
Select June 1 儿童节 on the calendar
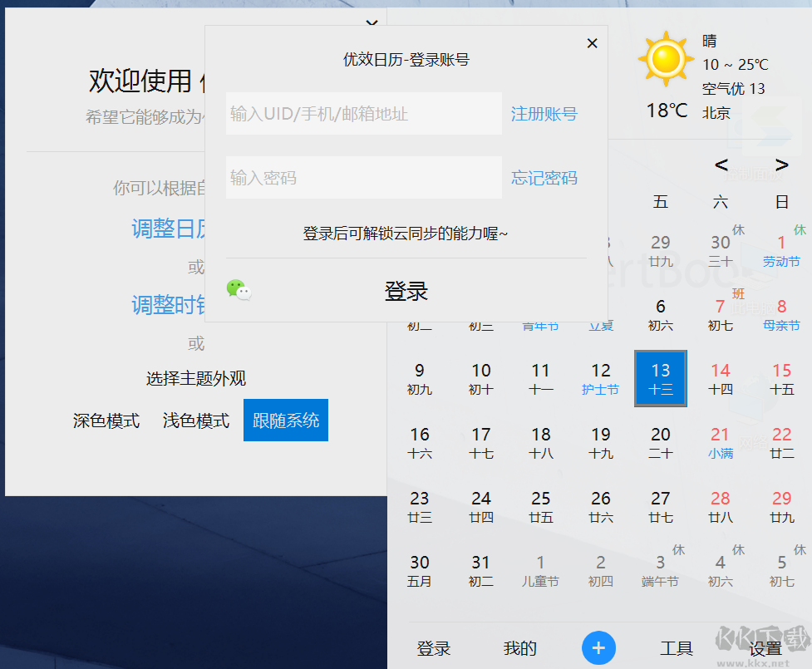pos(540,572)
